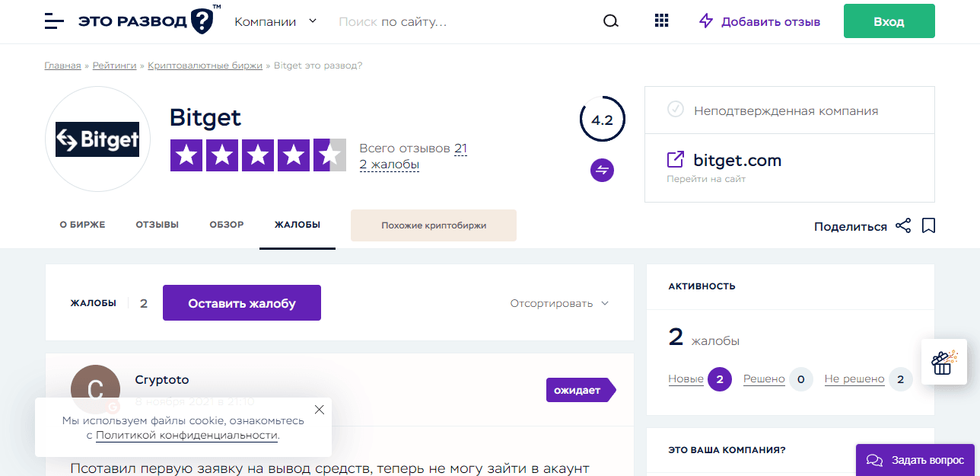The image size is (980, 476).
Task: Click the purple compare icon below the rating
Action: (x=602, y=170)
